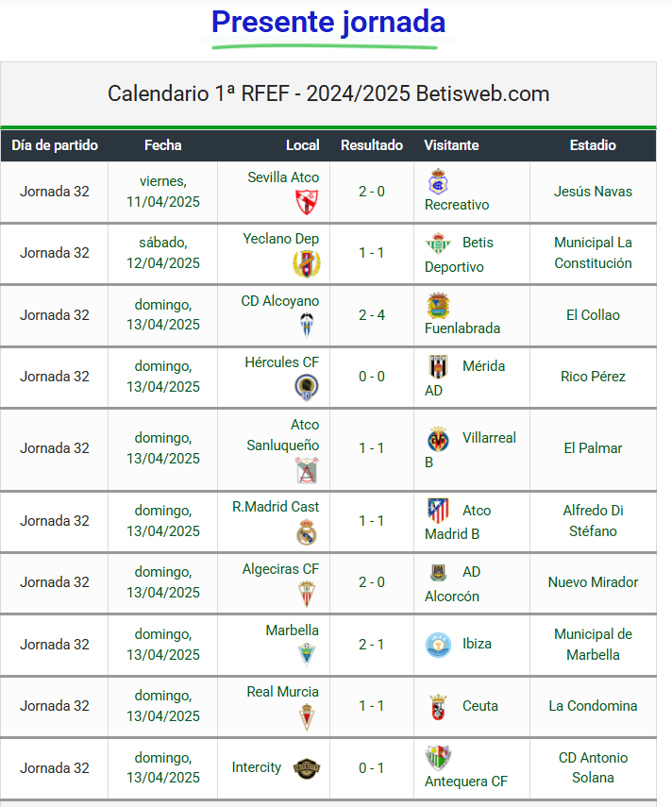Click the CD Alcoyano 2 - 4 result

click(x=372, y=315)
